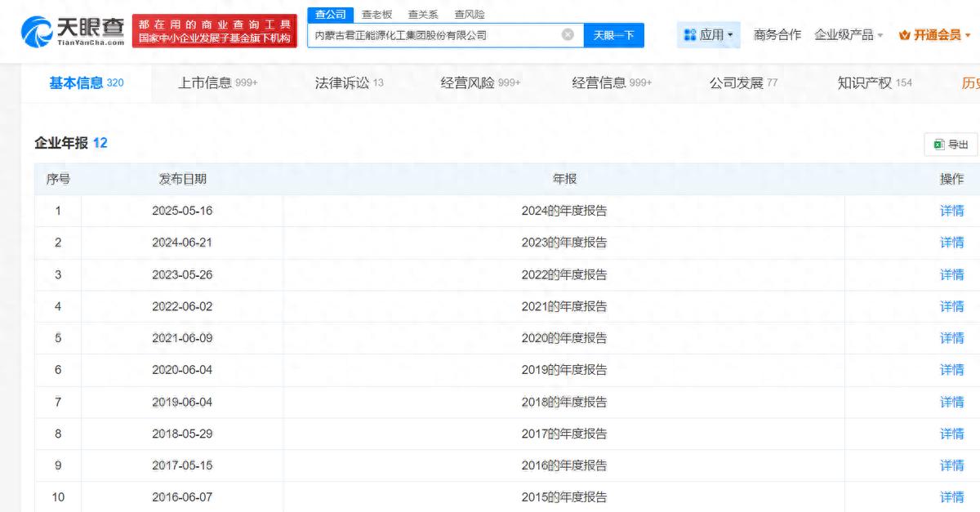Switch to the 查关系 search tab
Screen dimensions: 980x512
point(423,14)
